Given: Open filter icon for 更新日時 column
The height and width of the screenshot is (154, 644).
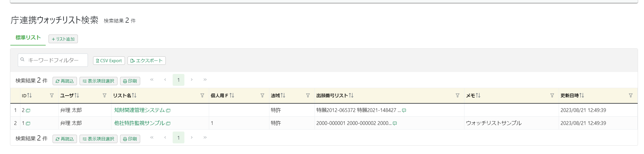Looking at the screenshot, I should [631, 96].
